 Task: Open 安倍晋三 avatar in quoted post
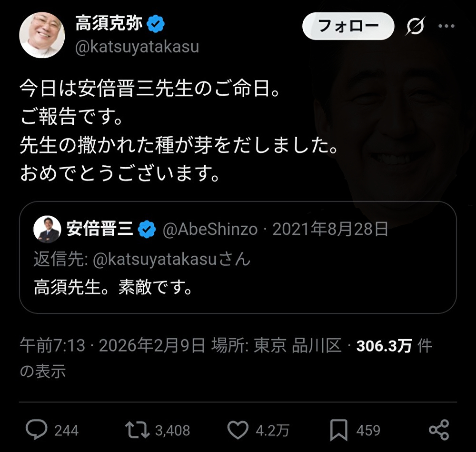pyautogui.click(x=47, y=230)
